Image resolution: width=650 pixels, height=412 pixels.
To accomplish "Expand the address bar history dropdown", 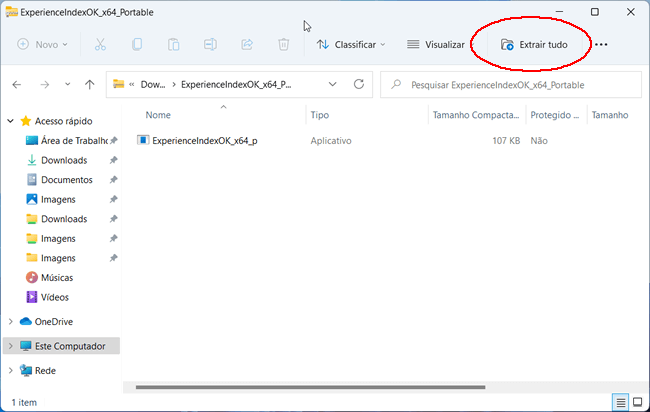I will (x=332, y=85).
